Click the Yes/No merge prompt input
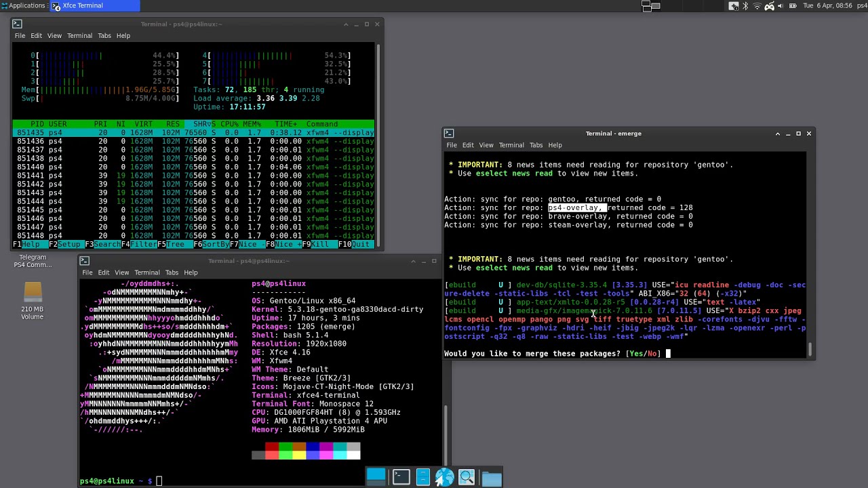 coord(668,353)
